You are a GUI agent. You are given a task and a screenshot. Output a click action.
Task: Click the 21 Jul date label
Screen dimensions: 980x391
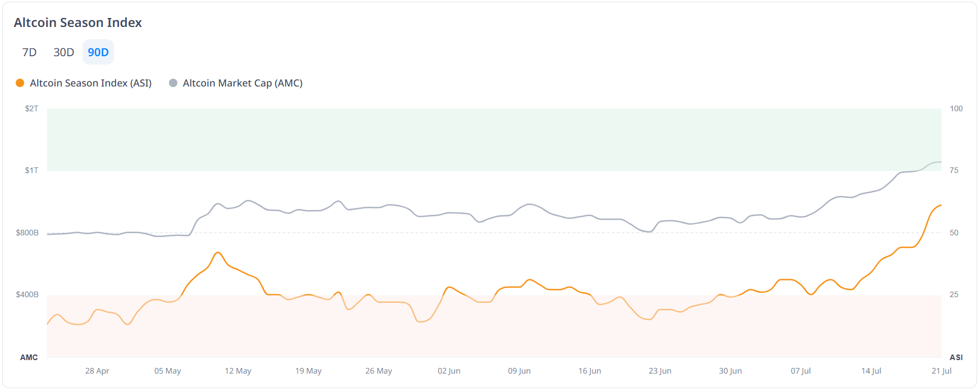tap(941, 371)
